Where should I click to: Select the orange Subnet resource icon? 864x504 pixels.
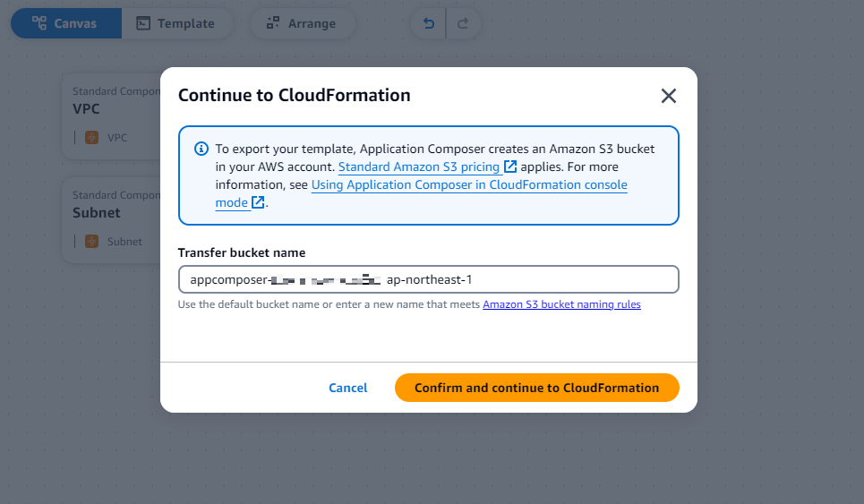92,242
